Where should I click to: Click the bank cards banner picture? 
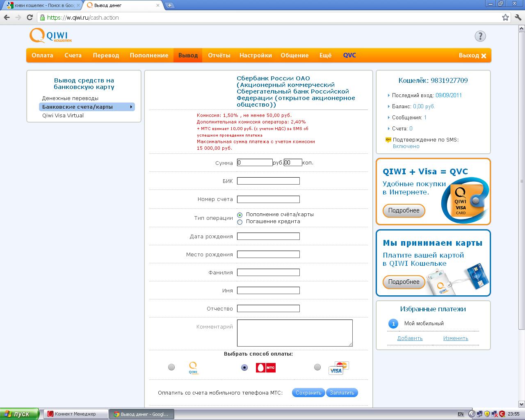coord(457,279)
